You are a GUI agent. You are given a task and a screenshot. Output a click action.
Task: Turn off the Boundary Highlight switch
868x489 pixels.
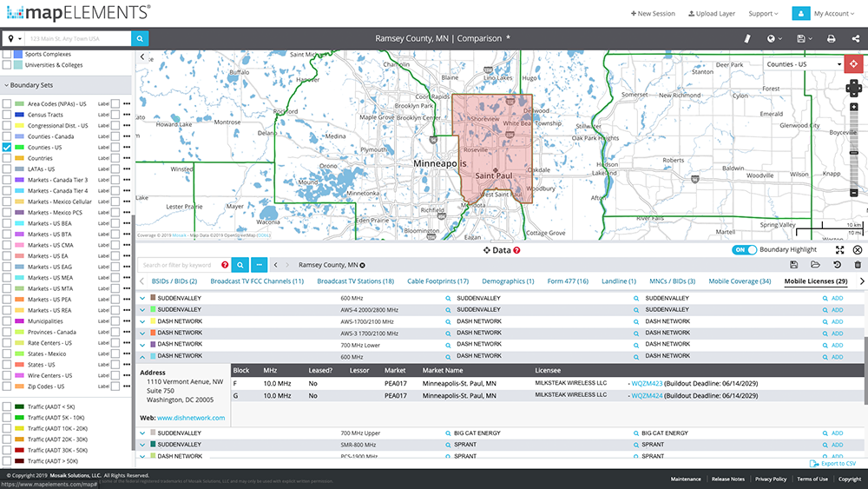(x=745, y=250)
